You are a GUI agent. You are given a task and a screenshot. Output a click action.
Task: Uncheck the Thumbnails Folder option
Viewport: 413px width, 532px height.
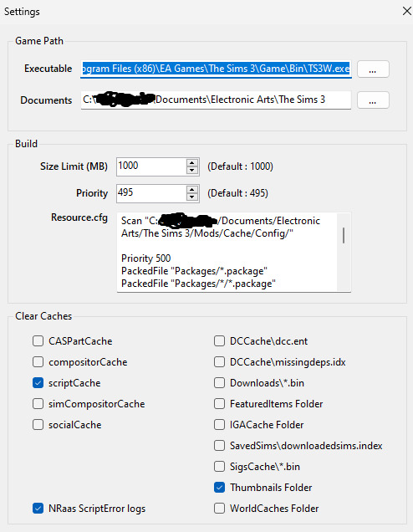pyautogui.click(x=219, y=488)
